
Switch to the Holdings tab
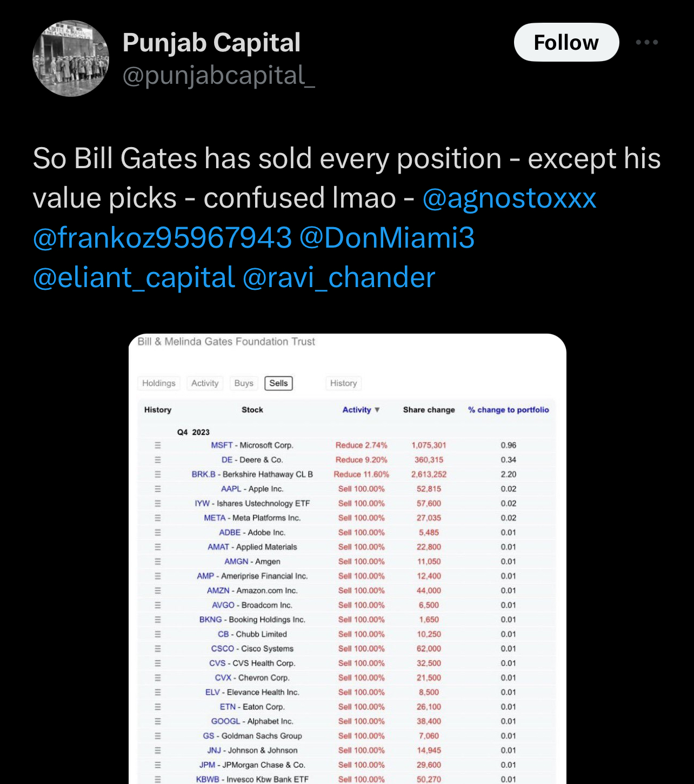(159, 383)
